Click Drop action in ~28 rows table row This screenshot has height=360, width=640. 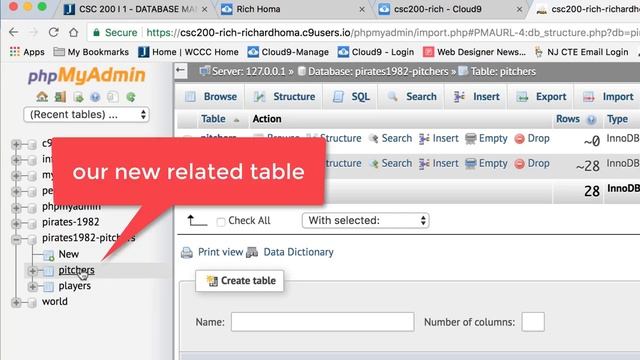[532, 163]
